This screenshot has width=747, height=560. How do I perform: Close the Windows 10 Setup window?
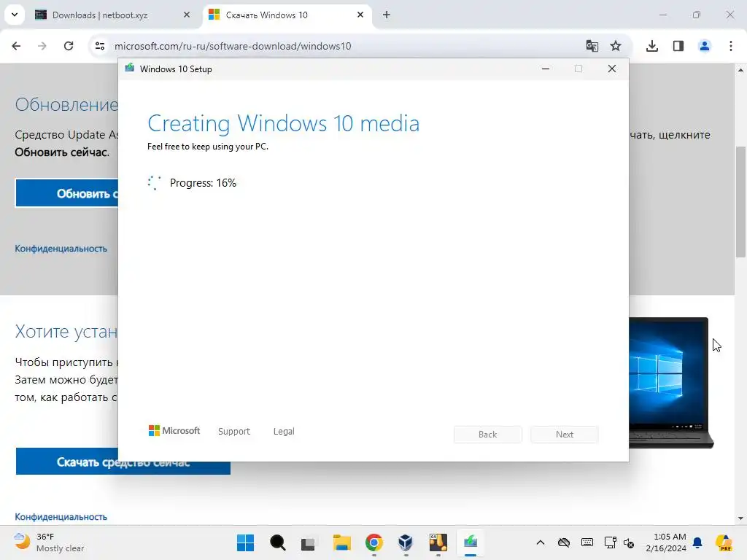612,69
